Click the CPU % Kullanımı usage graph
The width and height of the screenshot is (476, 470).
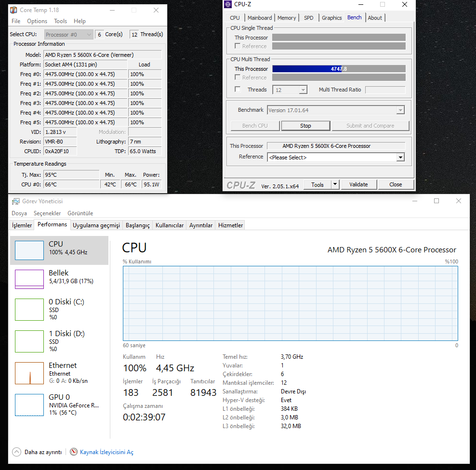point(290,303)
